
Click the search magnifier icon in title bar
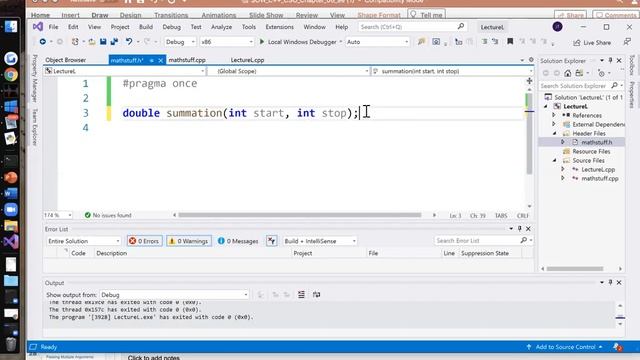[x=461, y=27]
